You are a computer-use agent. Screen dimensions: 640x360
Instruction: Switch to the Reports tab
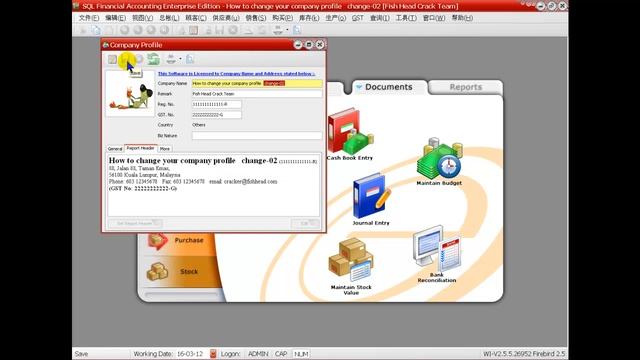pyautogui.click(x=466, y=87)
